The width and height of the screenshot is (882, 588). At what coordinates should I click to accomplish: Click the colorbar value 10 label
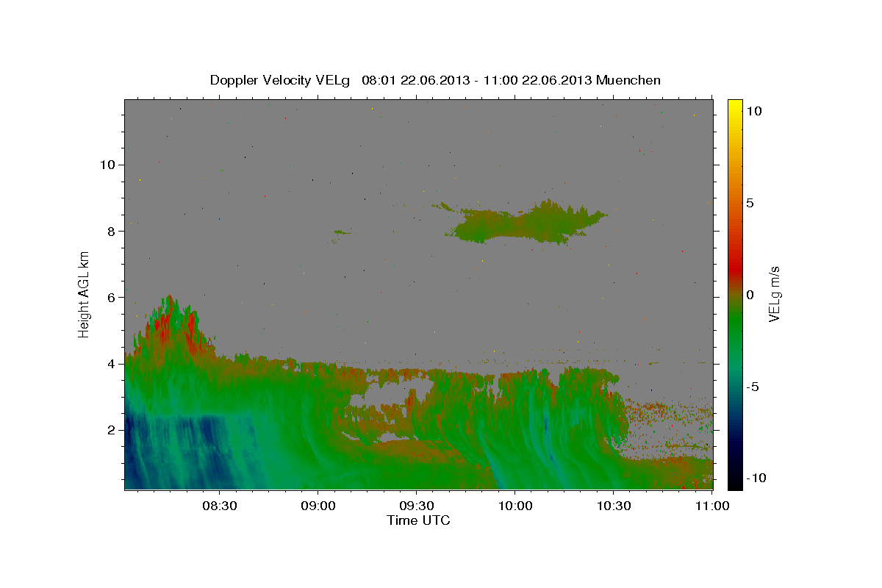click(x=753, y=111)
